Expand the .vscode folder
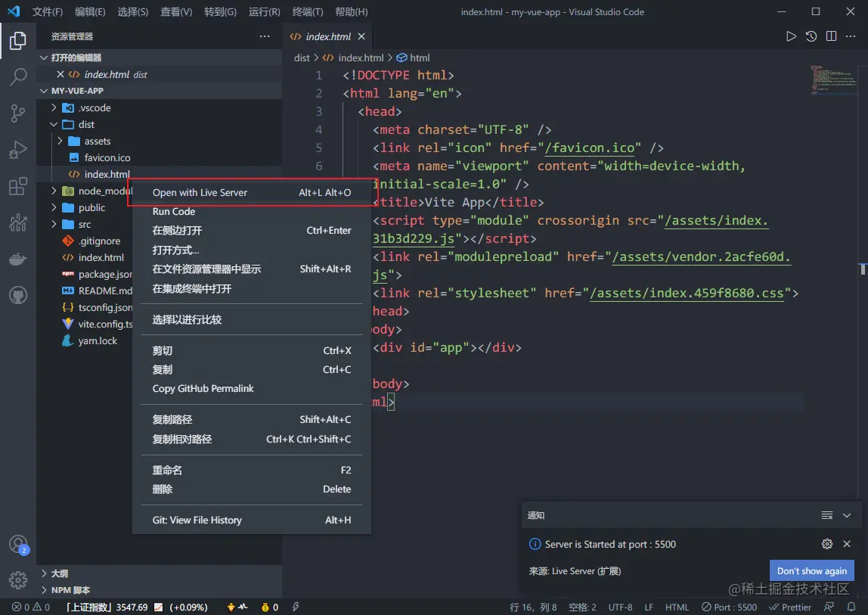The width and height of the screenshot is (868, 615). [54, 107]
